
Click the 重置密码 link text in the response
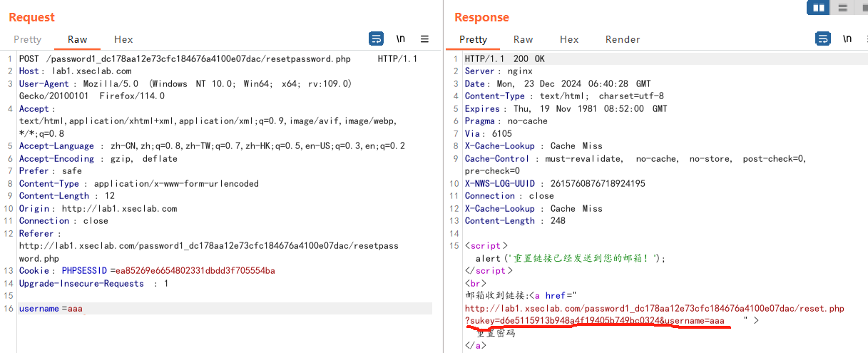pyautogui.click(x=495, y=333)
